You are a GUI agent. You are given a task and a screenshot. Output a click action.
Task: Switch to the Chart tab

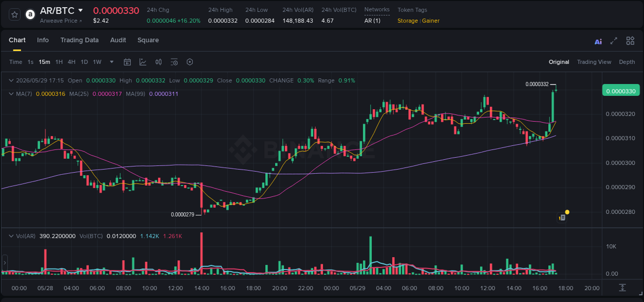tap(17, 40)
